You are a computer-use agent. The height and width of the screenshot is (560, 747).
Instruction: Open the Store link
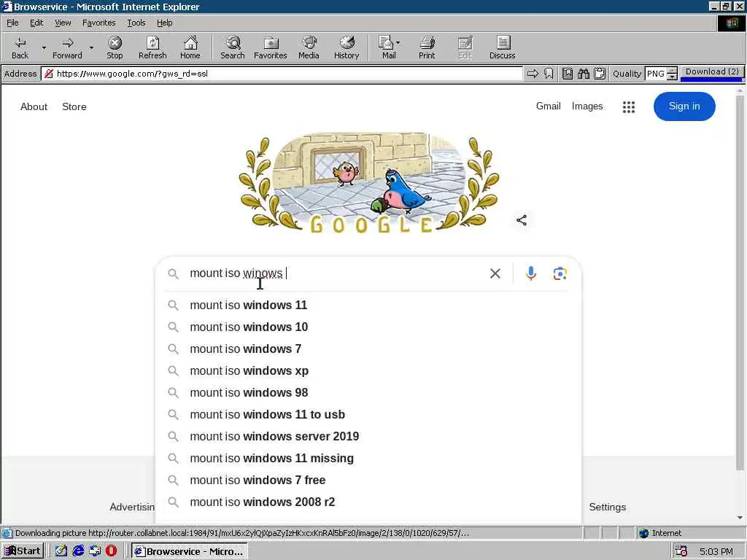point(74,106)
